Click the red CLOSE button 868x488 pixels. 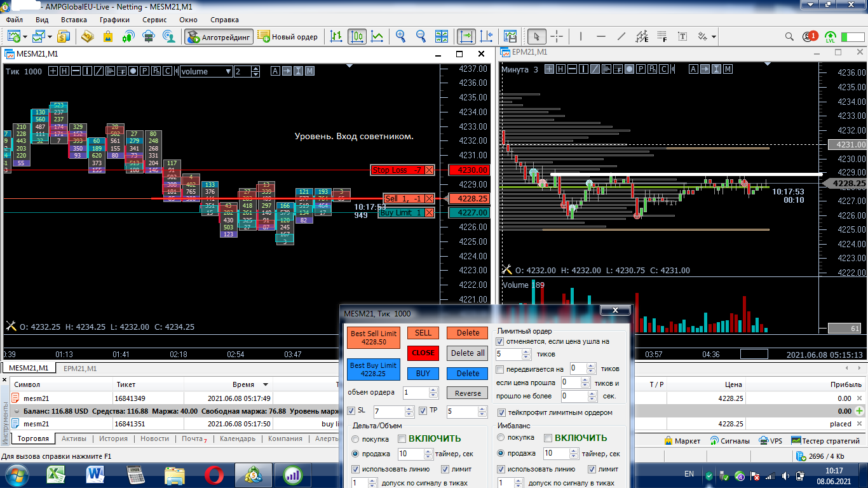[x=423, y=353]
